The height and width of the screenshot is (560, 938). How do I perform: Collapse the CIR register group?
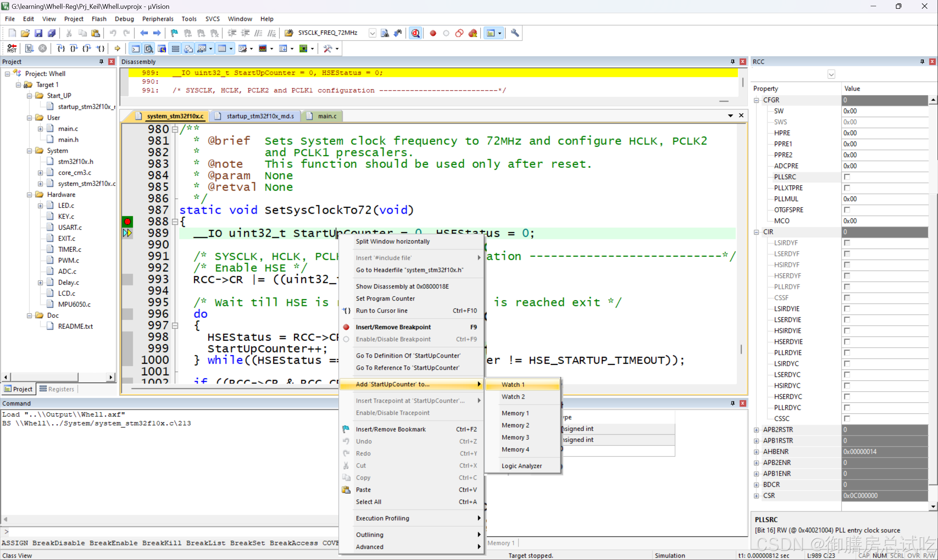tap(756, 232)
